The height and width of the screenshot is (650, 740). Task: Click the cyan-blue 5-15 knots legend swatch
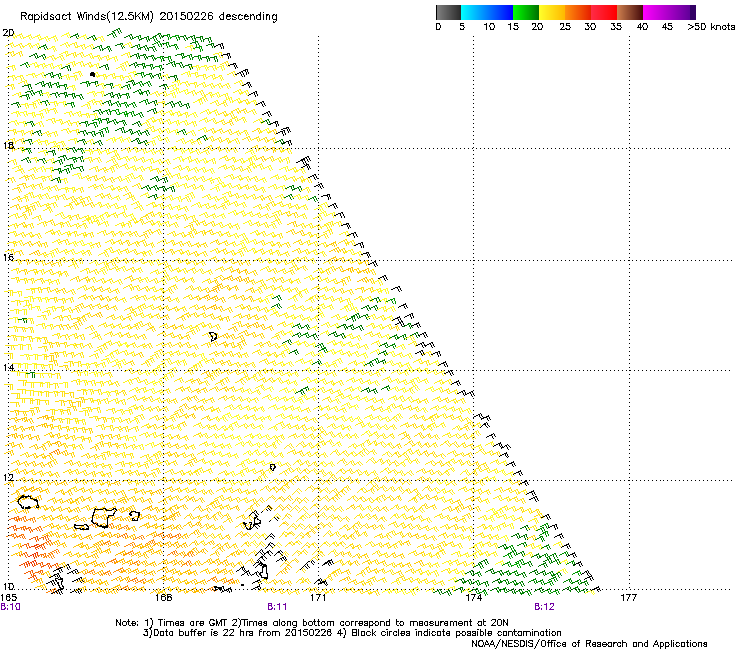tap(487, 12)
